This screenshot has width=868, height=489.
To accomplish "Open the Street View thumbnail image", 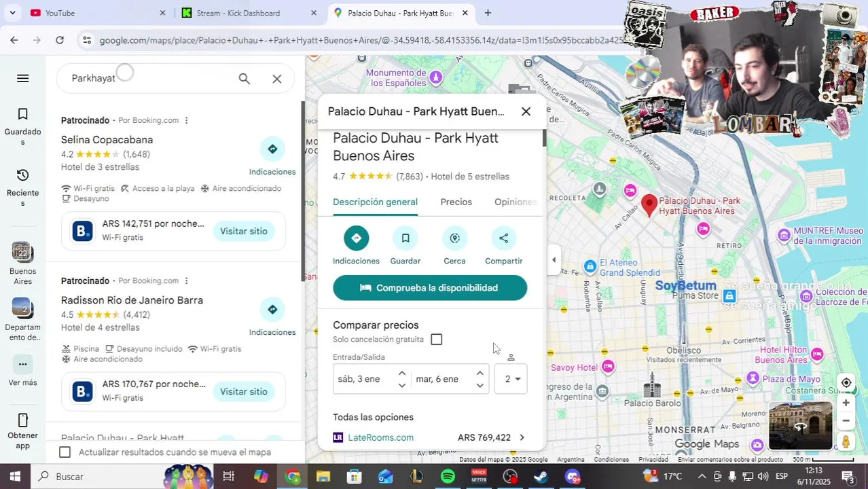I will [800, 426].
